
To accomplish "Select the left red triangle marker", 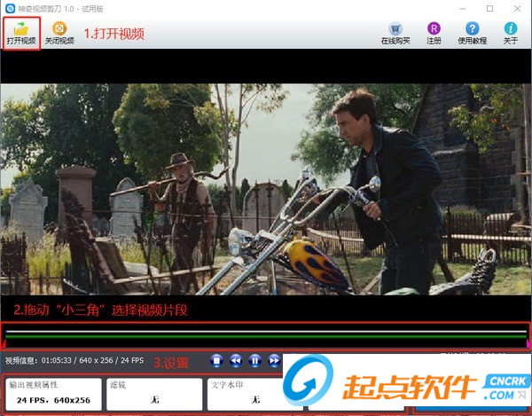I will [x=4, y=344].
